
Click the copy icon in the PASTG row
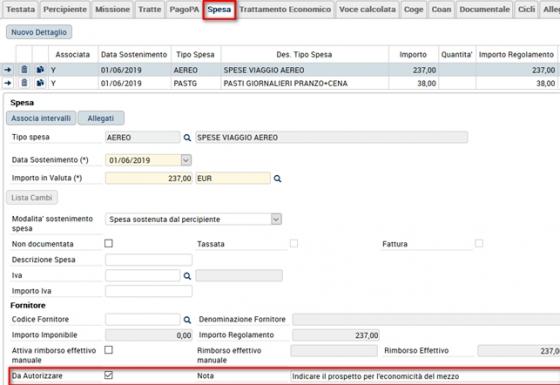(40, 83)
